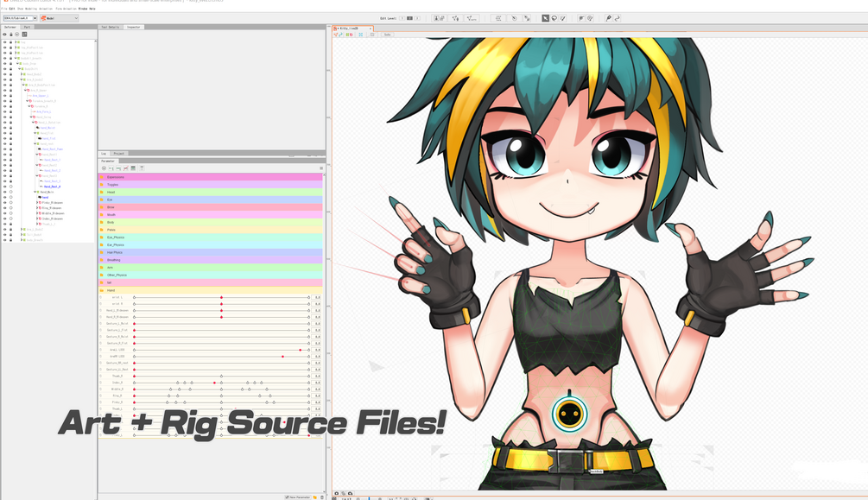Create a warp deformer from toolbar
Viewport: 868px width, 500px height.
tap(498, 18)
